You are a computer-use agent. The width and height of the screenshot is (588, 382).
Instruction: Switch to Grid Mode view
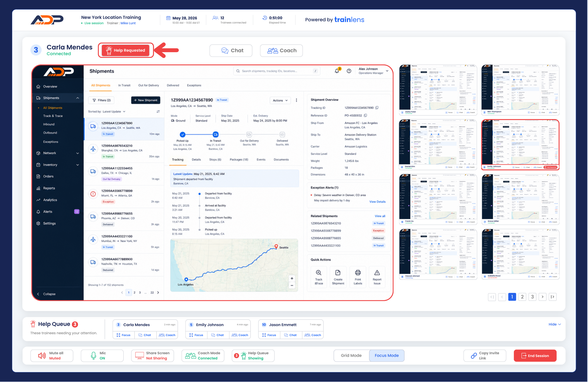tap(351, 355)
